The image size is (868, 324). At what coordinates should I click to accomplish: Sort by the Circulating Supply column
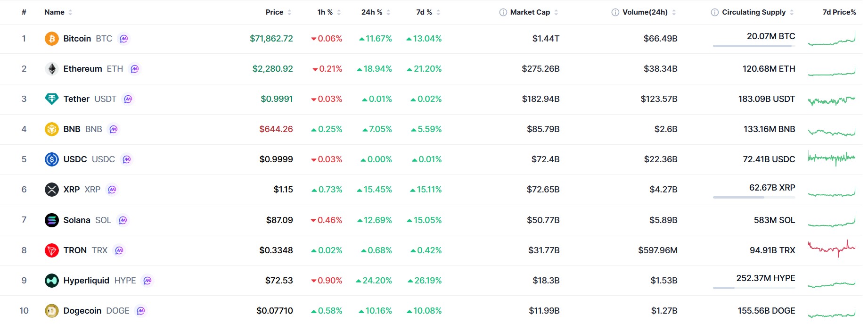(758, 12)
